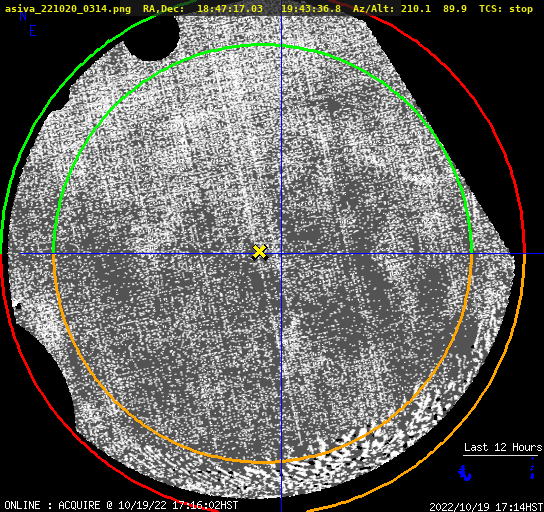Click the black circular mask near top
The width and height of the screenshot is (544, 512).
[x=151, y=38]
